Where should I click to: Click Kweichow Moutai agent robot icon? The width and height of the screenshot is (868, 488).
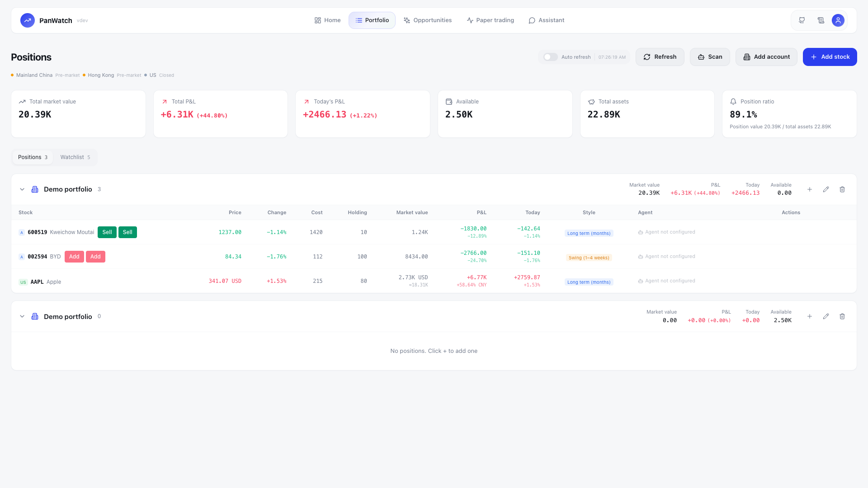[640, 232]
